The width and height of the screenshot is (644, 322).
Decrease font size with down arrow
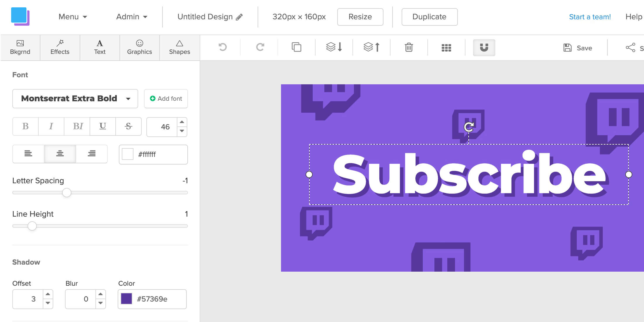coord(182,131)
